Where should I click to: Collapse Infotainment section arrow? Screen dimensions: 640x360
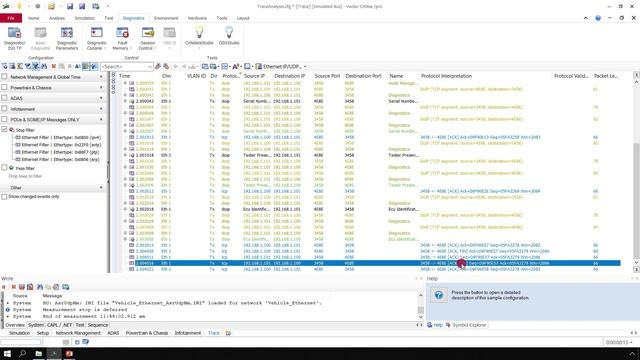coord(101,109)
